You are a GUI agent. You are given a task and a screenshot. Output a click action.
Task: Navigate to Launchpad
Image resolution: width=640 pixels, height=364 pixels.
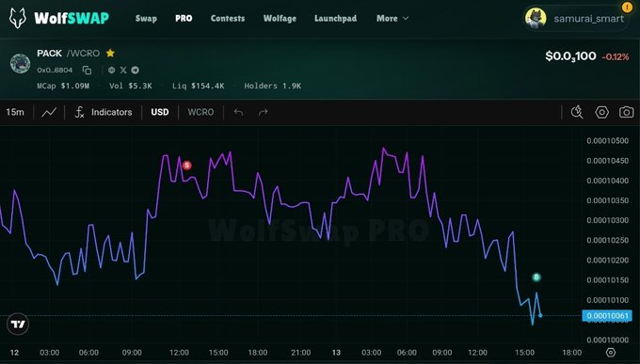coord(335,19)
